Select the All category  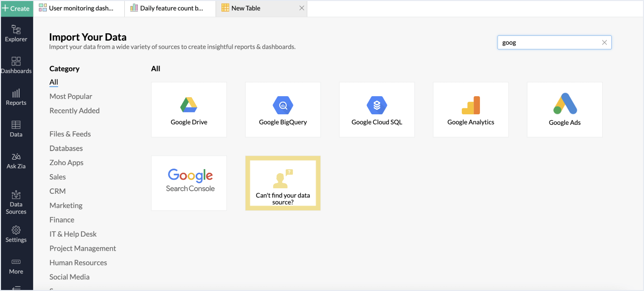(54, 82)
